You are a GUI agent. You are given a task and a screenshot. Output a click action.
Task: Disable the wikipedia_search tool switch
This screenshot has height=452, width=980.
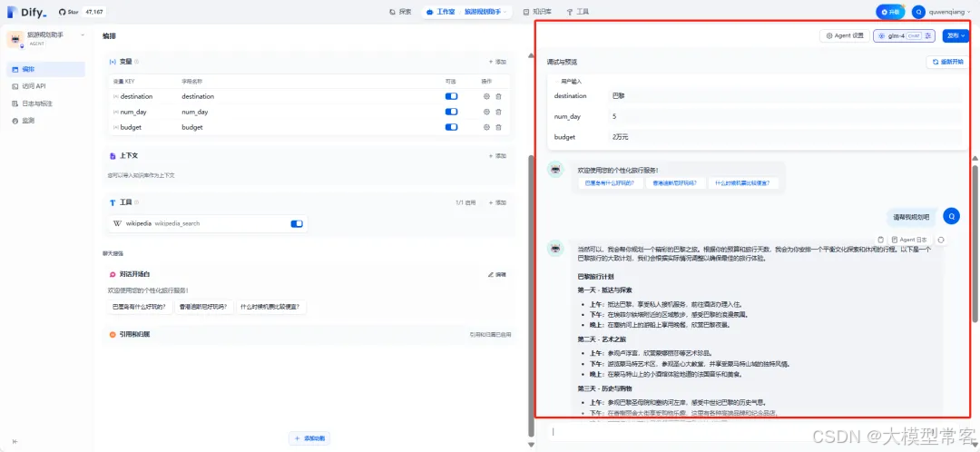tap(297, 223)
